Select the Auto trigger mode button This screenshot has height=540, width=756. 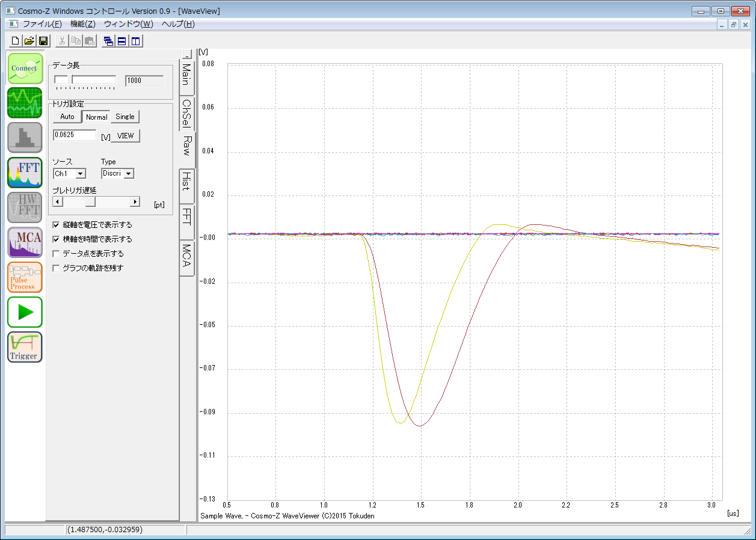point(67,117)
